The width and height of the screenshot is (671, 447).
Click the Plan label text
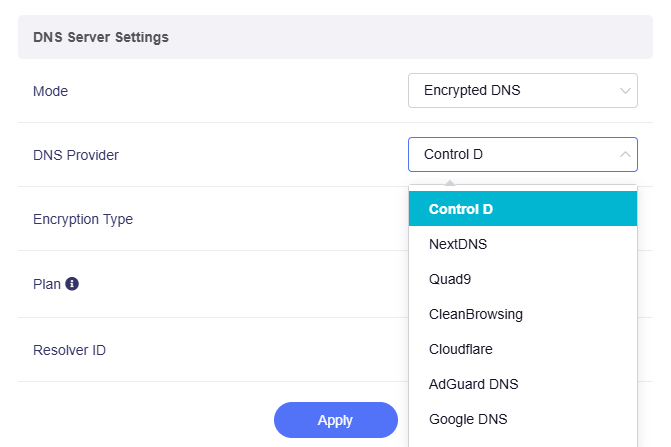coord(47,284)
